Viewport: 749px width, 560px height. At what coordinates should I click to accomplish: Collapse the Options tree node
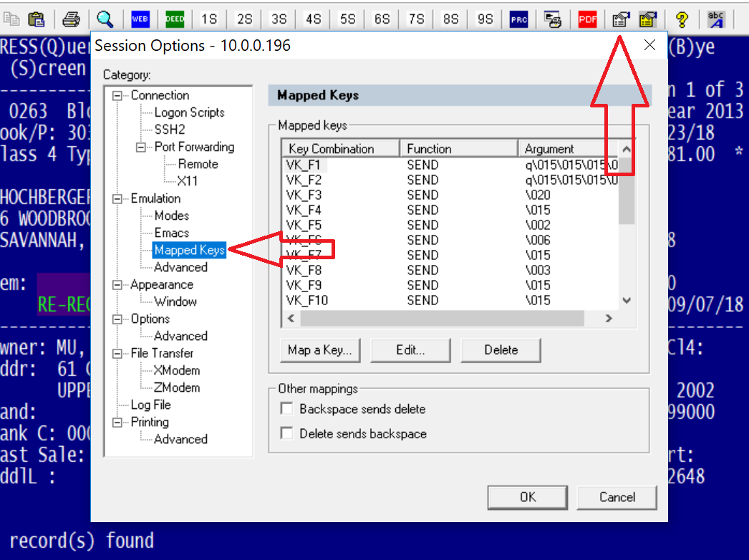pos(117,319)
